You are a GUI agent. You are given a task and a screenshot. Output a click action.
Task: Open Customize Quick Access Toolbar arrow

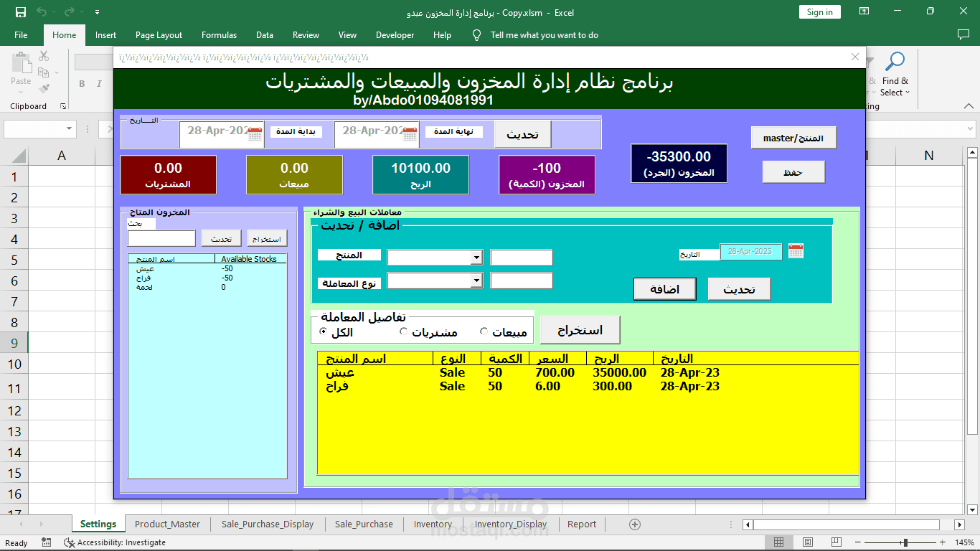tap(97, 12)
